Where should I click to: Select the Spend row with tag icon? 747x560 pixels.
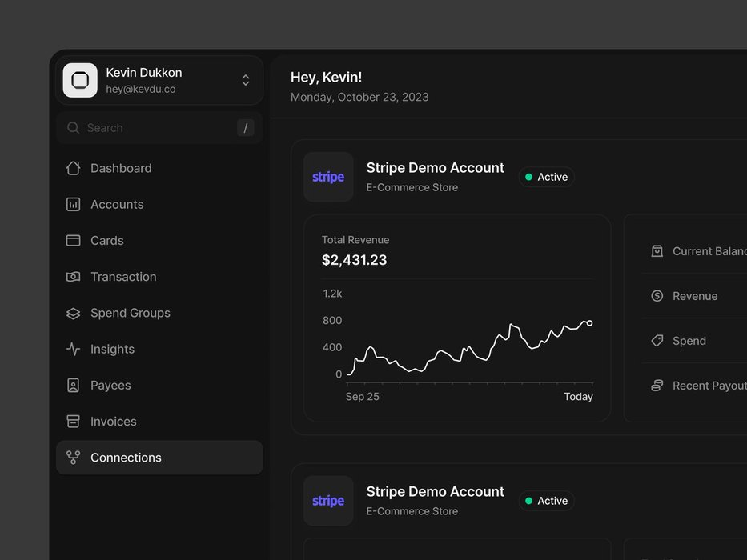point(688,341)
